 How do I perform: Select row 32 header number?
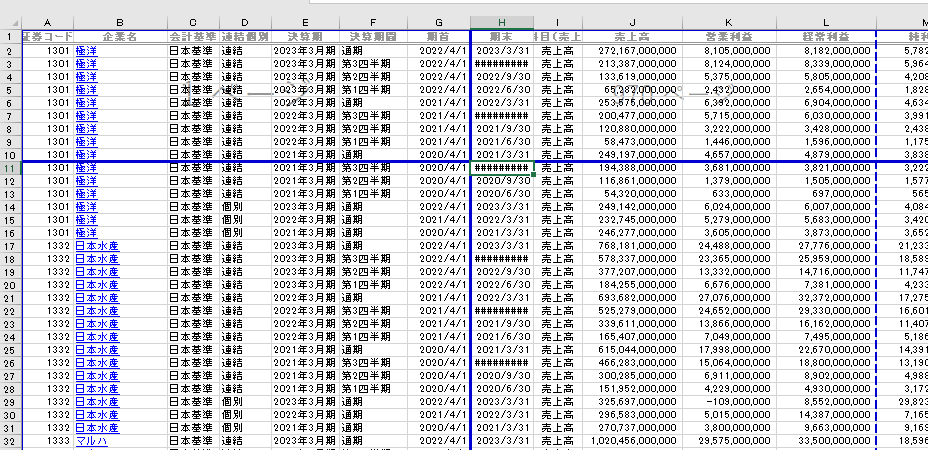[11, 441]
